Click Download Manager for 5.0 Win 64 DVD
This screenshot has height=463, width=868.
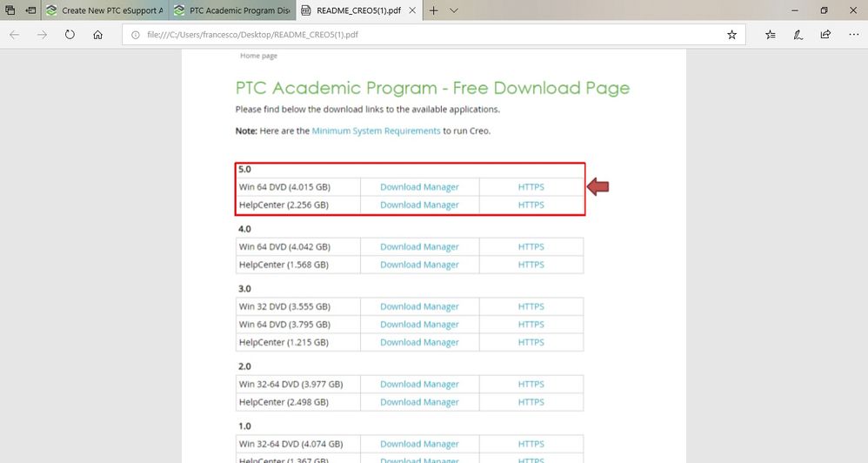(x=419, y=187)
